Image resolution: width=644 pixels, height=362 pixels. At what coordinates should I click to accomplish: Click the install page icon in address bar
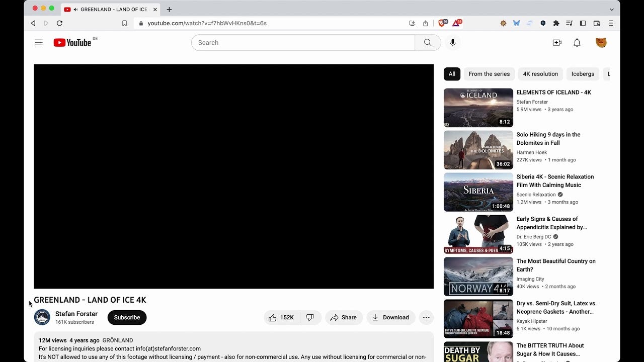point(412,23)
